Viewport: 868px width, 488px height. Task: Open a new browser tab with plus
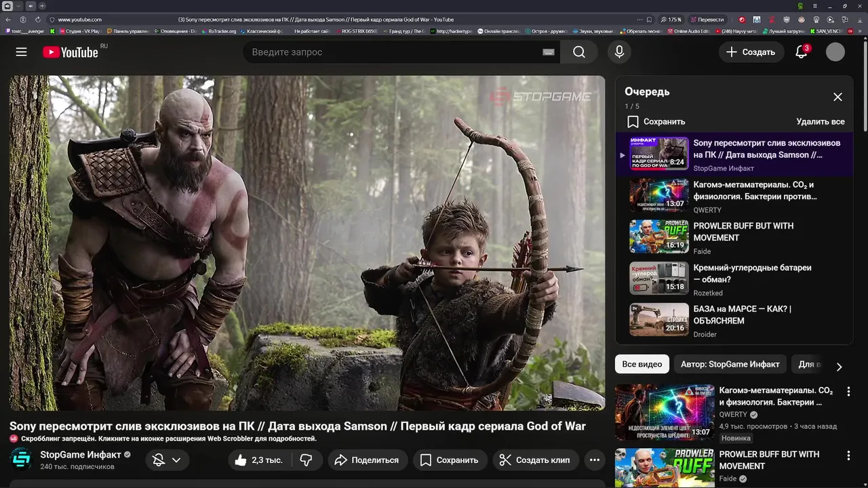click(42, 5)
